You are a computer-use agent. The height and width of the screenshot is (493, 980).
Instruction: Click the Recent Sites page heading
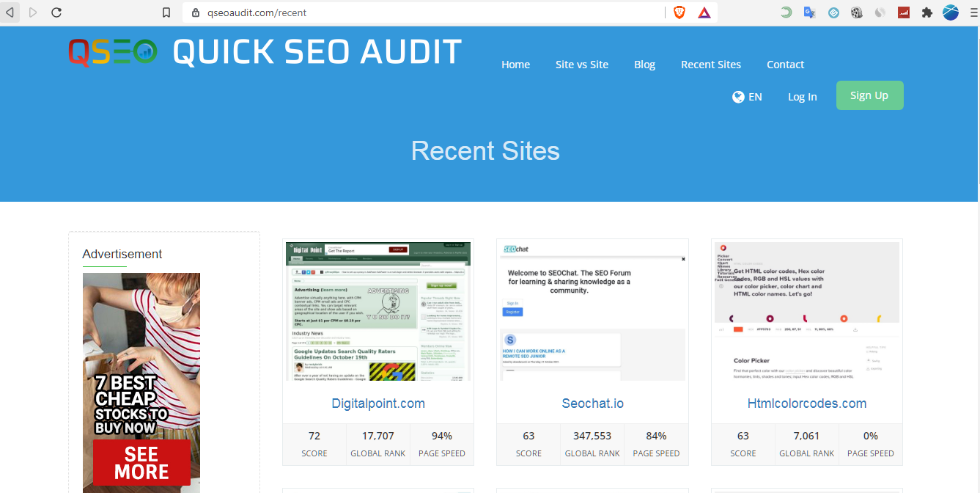485,151
